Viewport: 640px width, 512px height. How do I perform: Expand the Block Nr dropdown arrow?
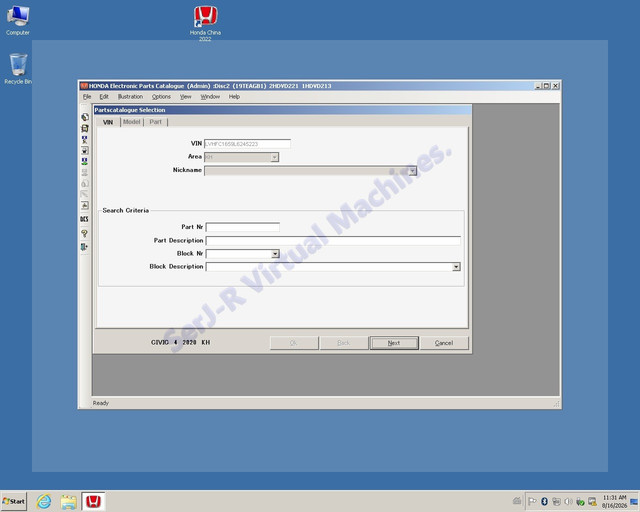tap(276, 254)
